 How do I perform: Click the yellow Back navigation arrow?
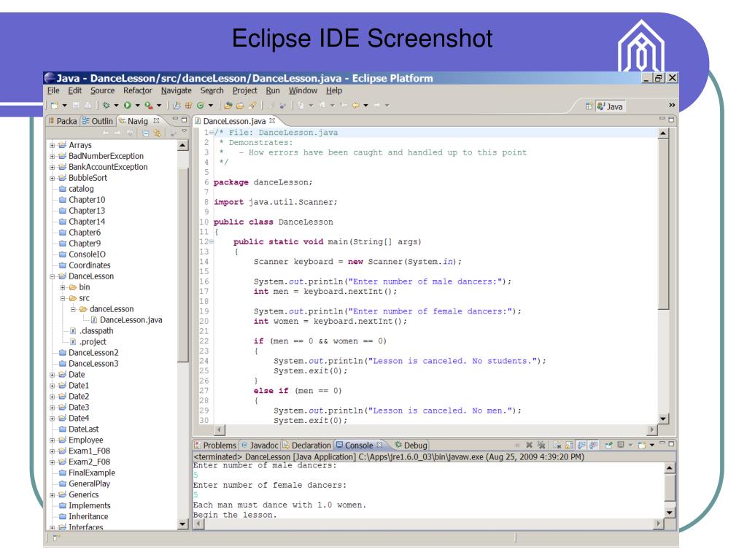coord(355,105)
